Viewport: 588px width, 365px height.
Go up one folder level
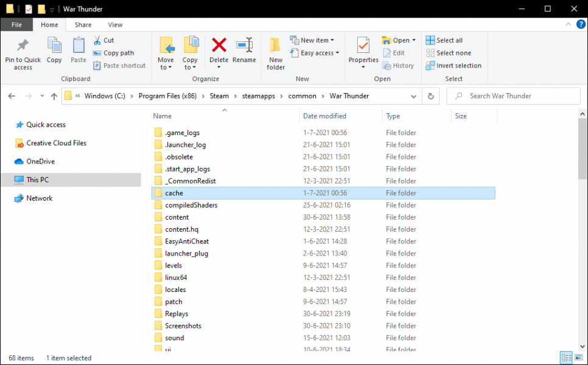tap(54, 96)
